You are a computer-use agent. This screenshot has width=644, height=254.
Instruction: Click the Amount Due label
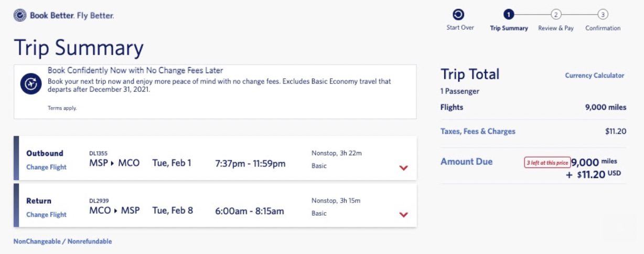click(x=466, y=162)
